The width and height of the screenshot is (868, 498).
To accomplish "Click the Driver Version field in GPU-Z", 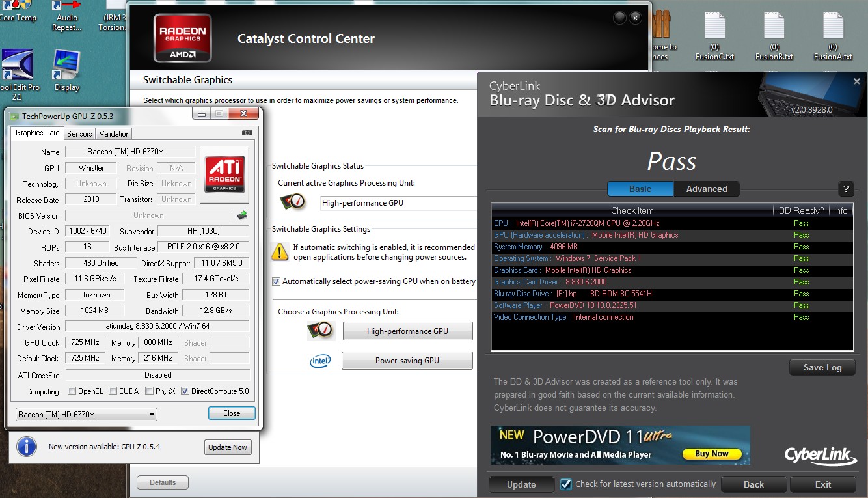I will (x=157, y=326).
